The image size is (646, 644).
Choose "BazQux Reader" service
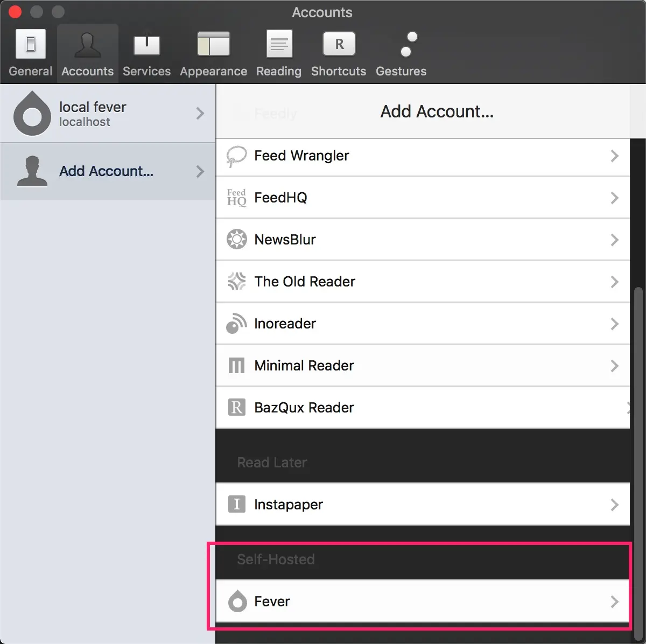304,408
